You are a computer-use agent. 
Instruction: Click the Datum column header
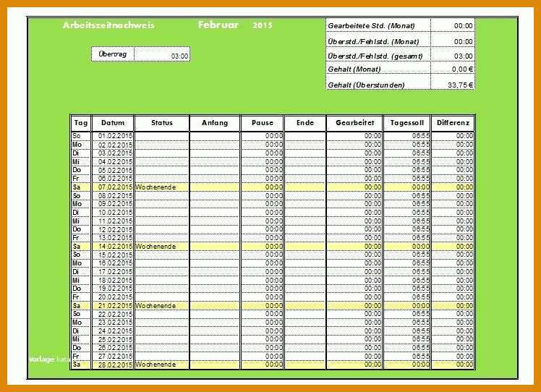coord(113,123)
